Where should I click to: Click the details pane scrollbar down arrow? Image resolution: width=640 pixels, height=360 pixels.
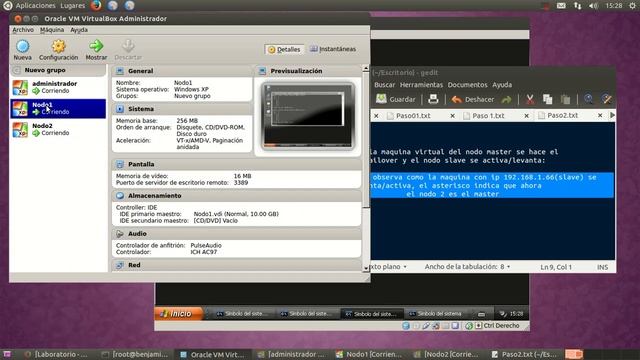366,268
